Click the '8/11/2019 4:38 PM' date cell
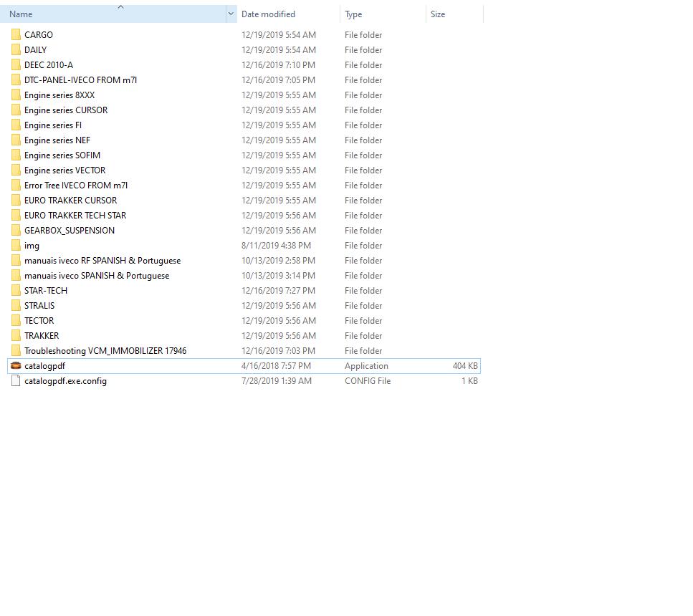The height and width of the screenshot is (616, 693). click(x=276, y=245)
